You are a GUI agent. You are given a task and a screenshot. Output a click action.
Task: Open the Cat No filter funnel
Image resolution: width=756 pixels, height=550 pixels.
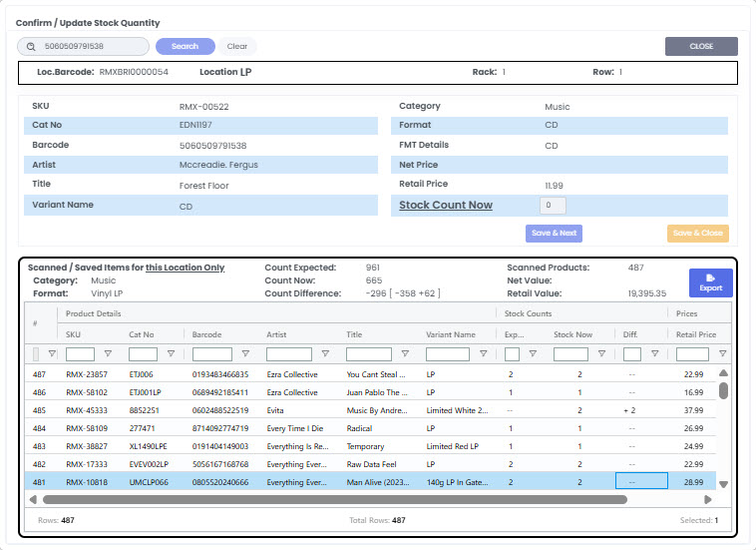(x=171, y=354)
